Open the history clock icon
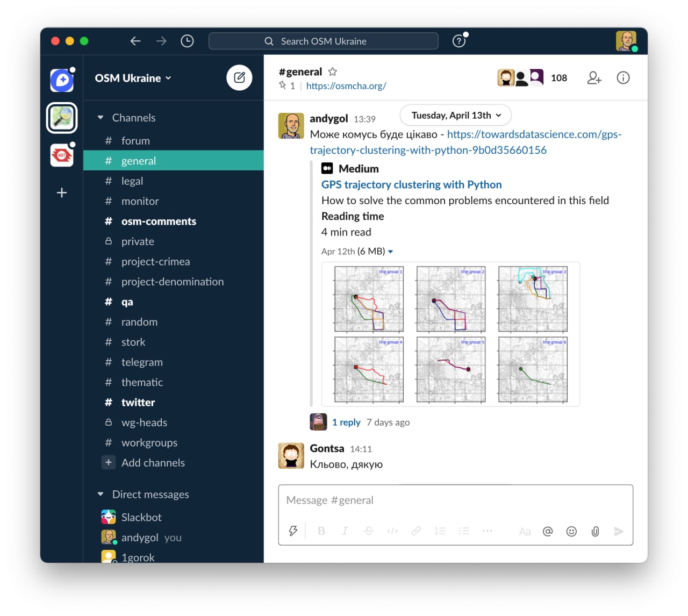 click(187, 41)
